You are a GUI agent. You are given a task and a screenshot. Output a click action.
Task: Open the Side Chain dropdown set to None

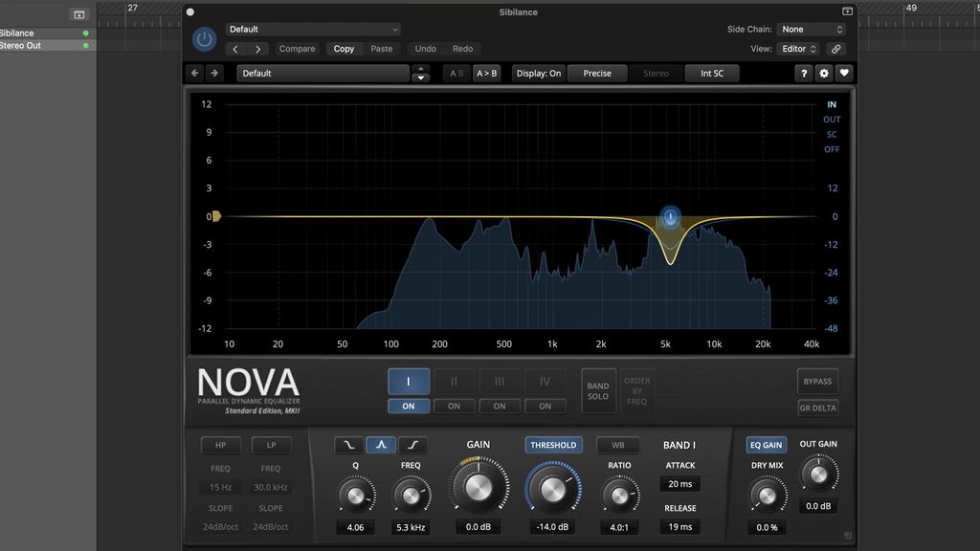pos(812,29)
